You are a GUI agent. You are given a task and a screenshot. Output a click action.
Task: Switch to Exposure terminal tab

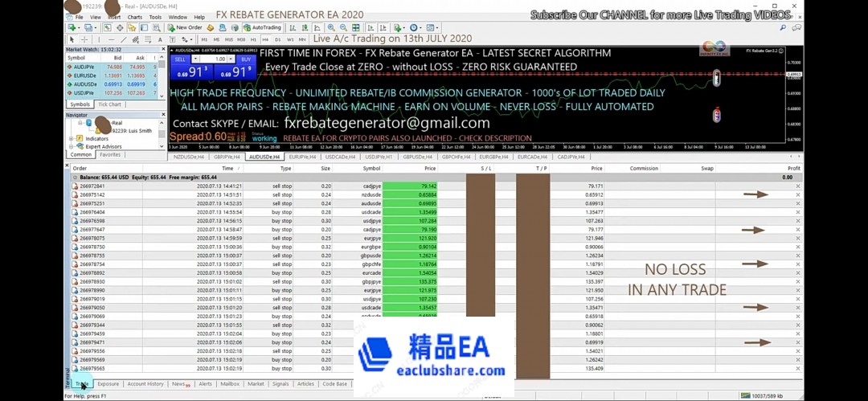click(x=108, y=384)
